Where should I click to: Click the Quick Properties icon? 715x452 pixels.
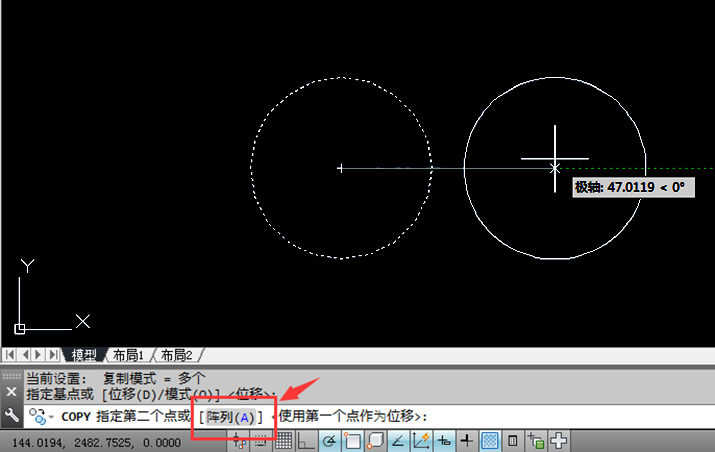click(x=513, y=441)
